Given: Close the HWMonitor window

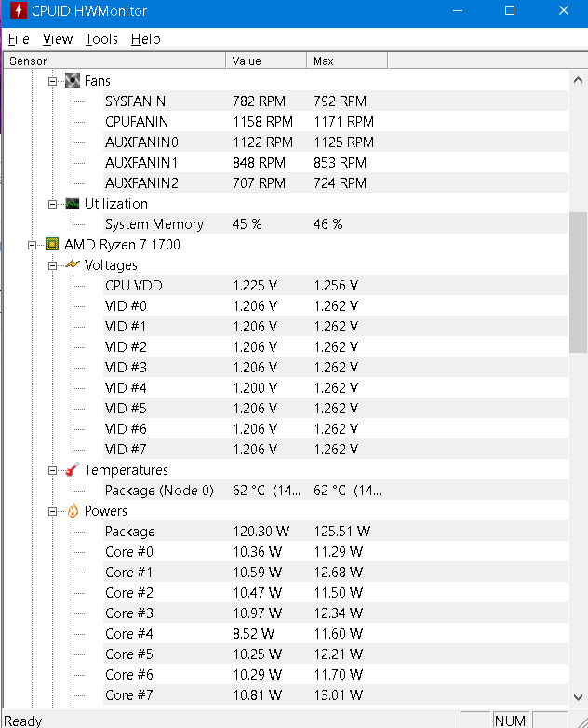Looking at the screenshot, I should pyautogui.click(x=564, y=10).
